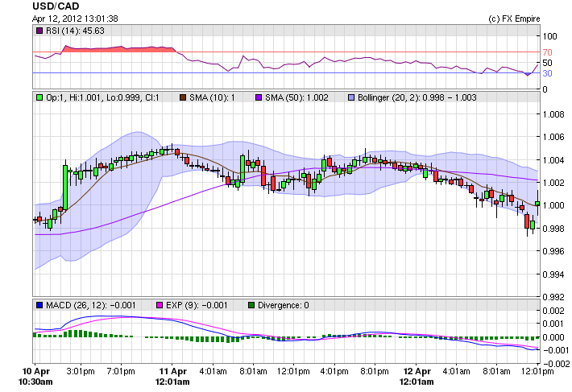
Task: Click the 100 RSI axis value
Action: 549,36
